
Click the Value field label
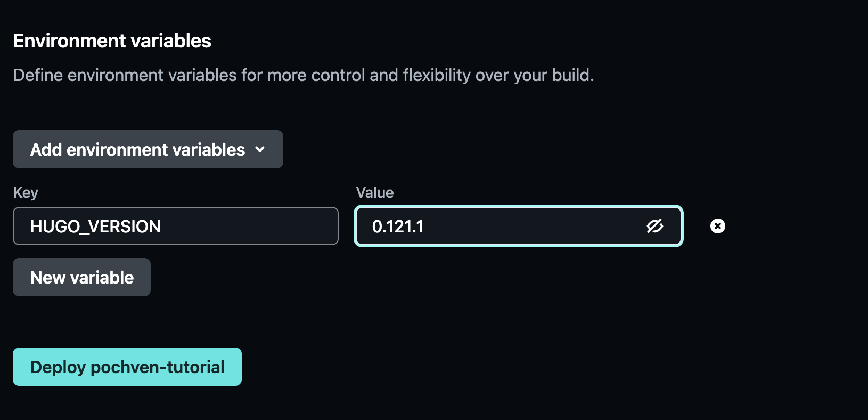coord(374,192)
